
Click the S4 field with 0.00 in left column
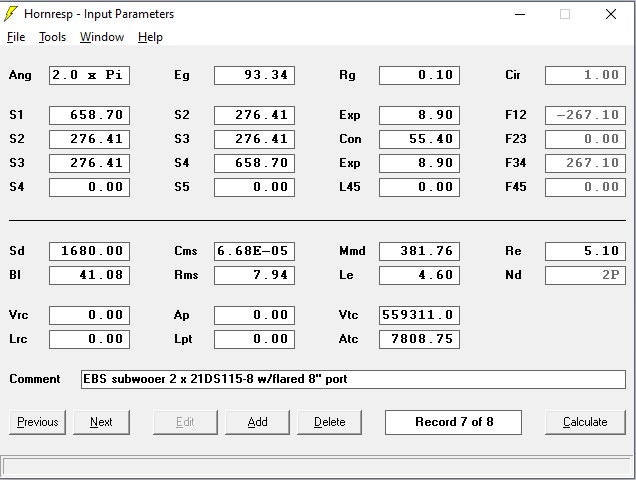[89, 187]
